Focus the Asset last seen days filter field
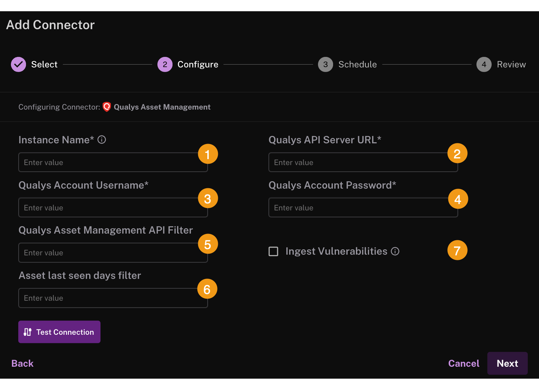Viewport: 539px width, 392px height. coord(113,298)
